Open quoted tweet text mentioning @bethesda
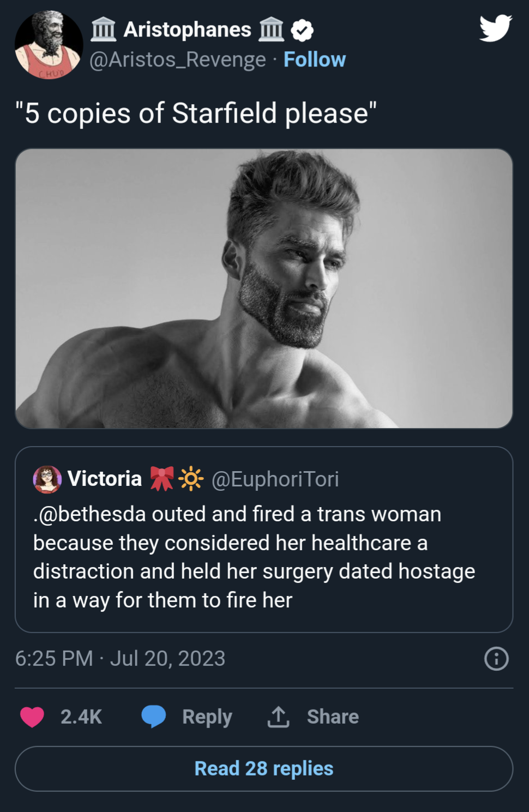Screen dimensions: 529x812 [254, 557]
